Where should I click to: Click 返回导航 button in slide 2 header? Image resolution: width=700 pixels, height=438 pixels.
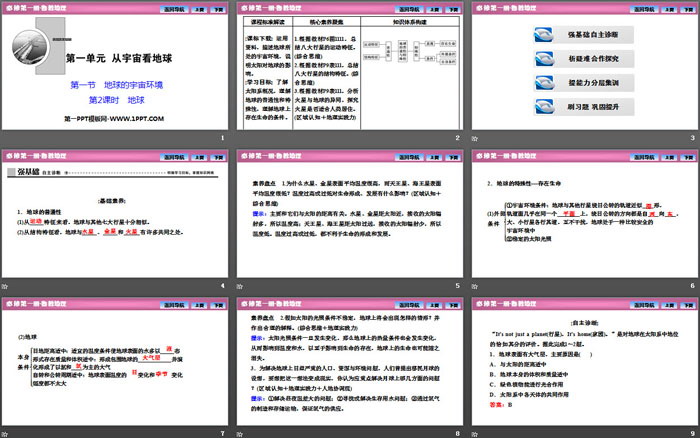pos(409,9)
